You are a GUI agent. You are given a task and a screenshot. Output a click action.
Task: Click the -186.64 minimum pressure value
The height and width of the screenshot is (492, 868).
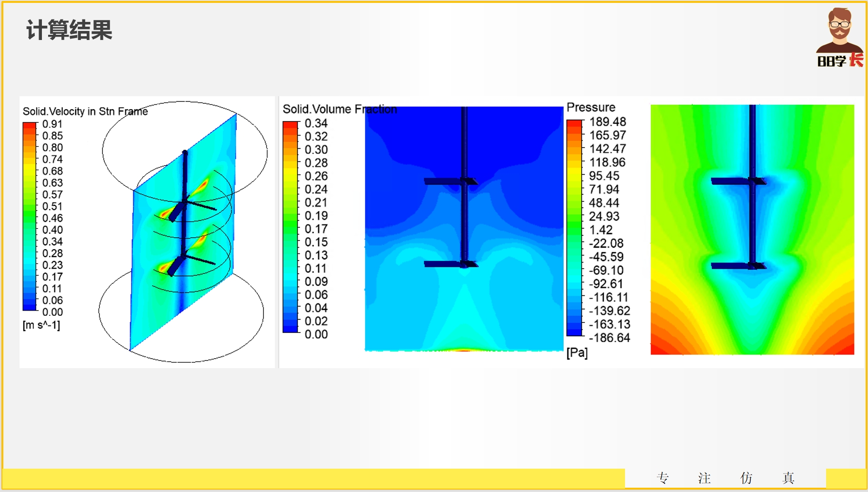609,338
